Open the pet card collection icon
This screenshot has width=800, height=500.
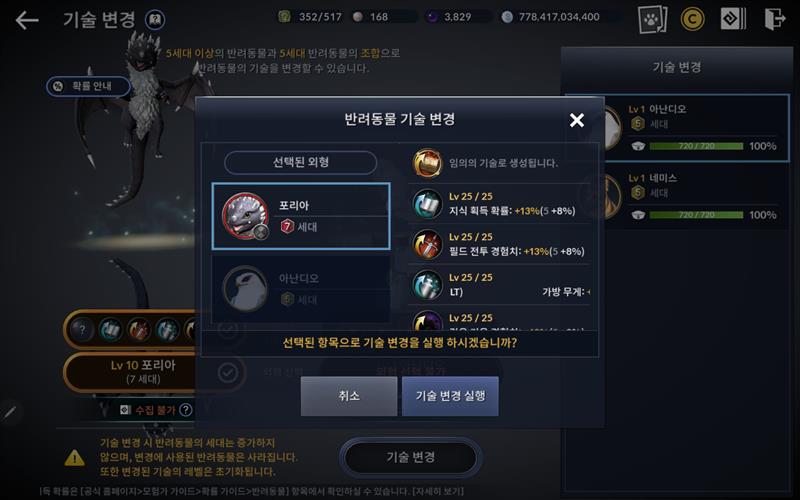click(x=653, y=19)
